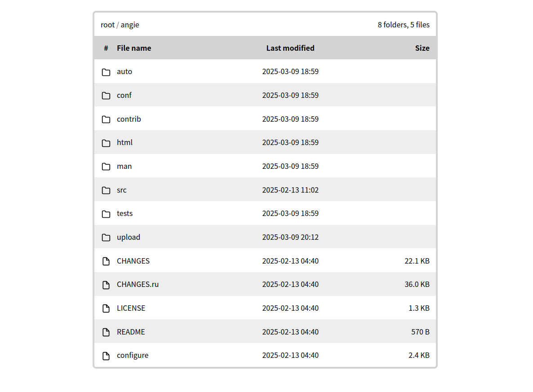Go to root in the breadcrumb
The image size is (533, 392).
coord(107,25)
